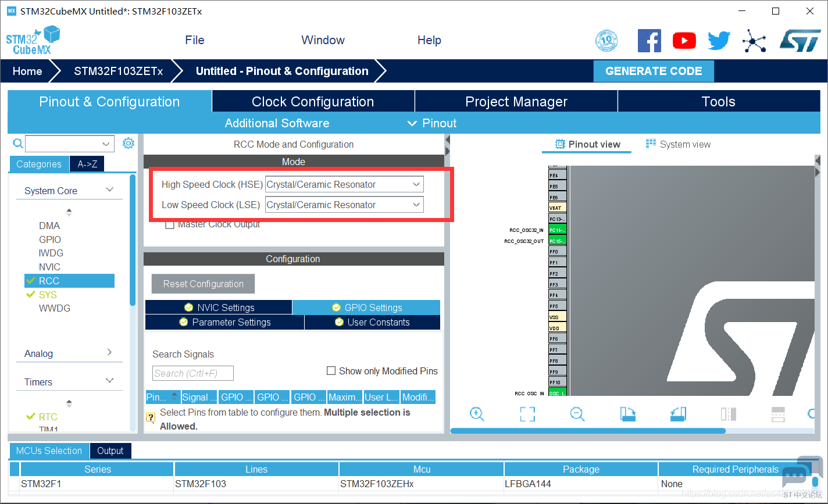Collapse the Timers category
Viewport: 828px width, 504px height.
coord(109,381)
